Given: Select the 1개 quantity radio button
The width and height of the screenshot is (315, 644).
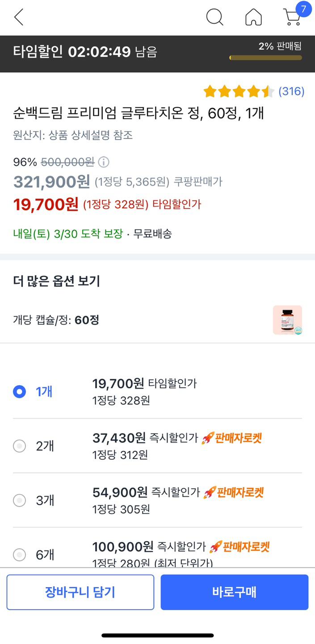Looking at the screenshot, I should 20,392.
